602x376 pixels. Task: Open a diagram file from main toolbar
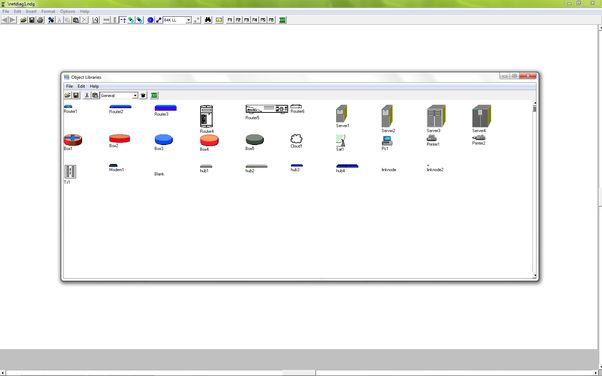click(x=23, y=20)
